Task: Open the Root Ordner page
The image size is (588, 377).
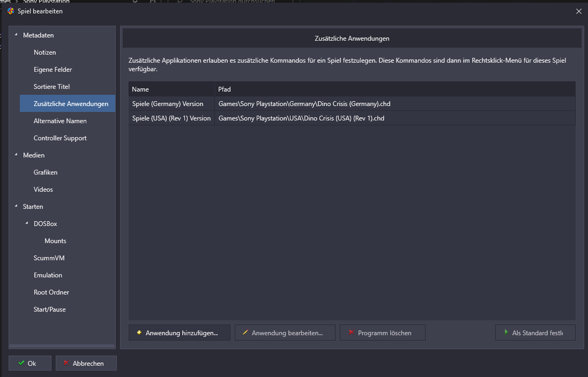Action: [51, 292]
